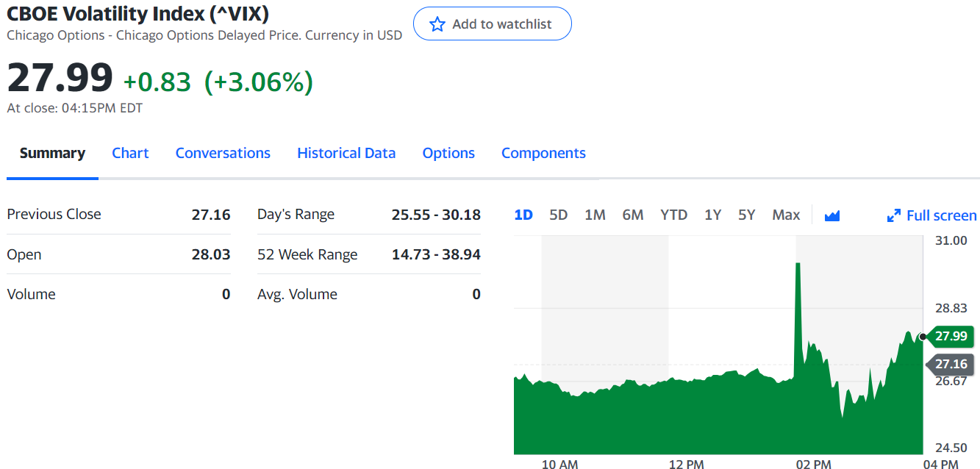980x469 pixels.
Task: Click the Full screen link
Action: pyautogui.click(x=941, y=215)
